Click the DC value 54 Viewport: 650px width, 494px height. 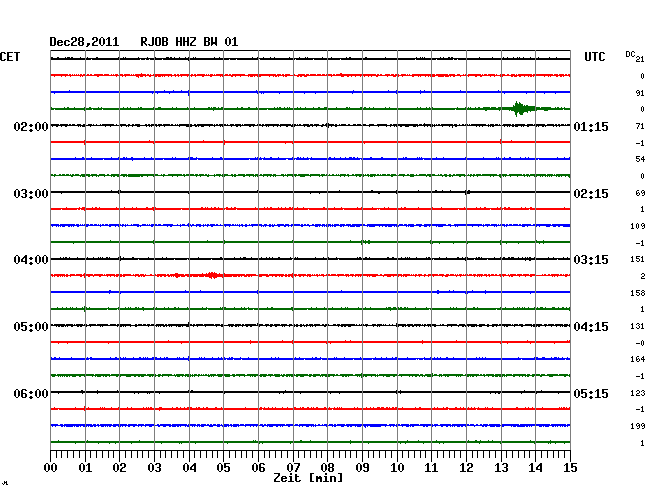(x=640, y=159)
